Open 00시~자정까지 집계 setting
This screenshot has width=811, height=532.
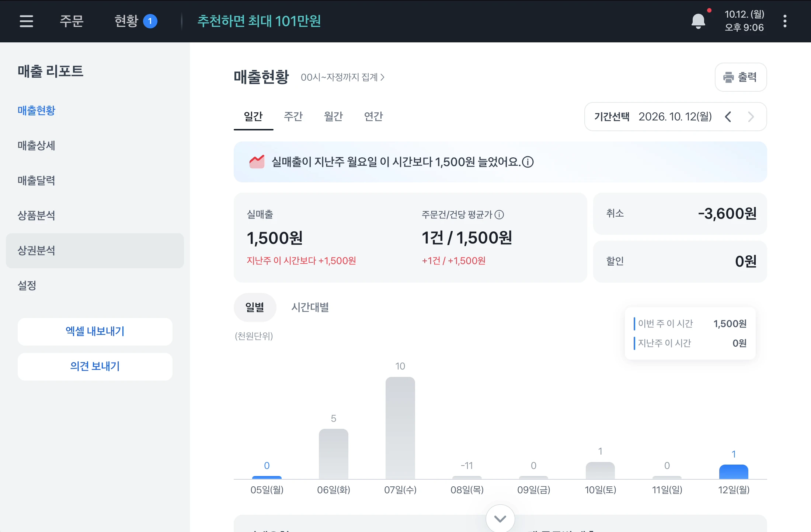coord(342,77)
